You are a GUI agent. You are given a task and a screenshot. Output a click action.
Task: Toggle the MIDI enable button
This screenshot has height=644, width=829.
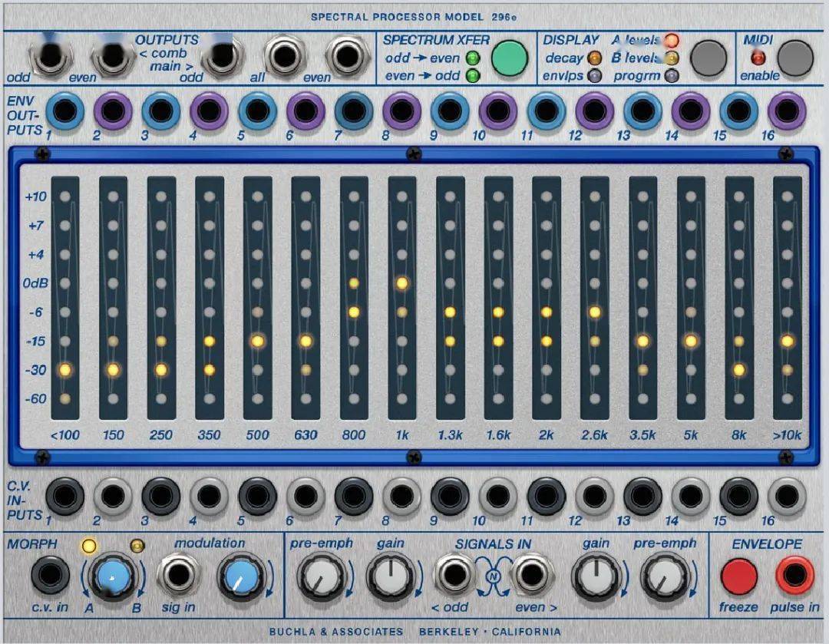pos(795,58)
